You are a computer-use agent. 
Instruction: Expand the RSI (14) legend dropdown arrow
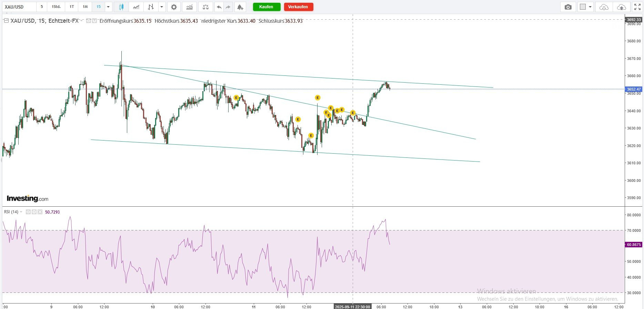21,212
